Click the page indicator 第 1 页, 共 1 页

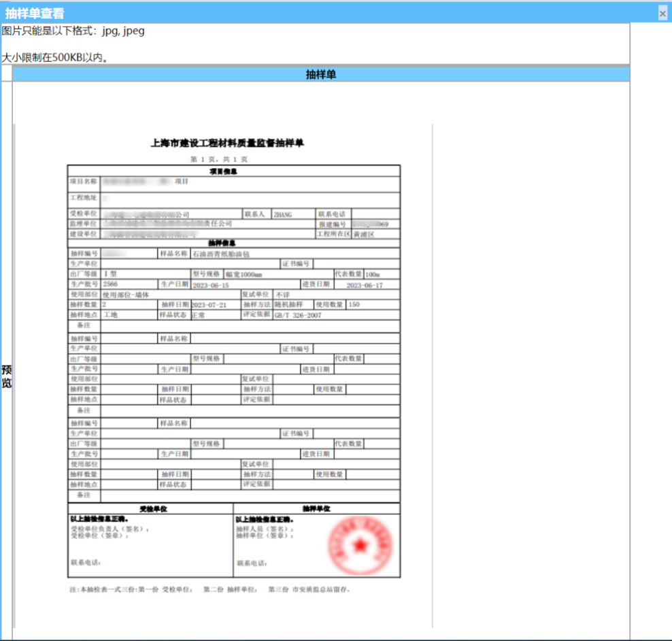pos(219,159)
